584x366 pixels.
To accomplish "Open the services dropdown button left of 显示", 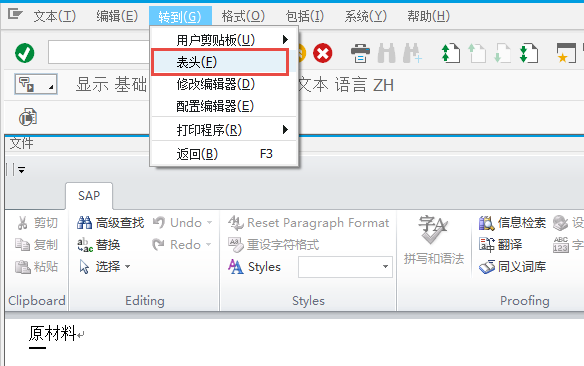I will coord(36,84).
